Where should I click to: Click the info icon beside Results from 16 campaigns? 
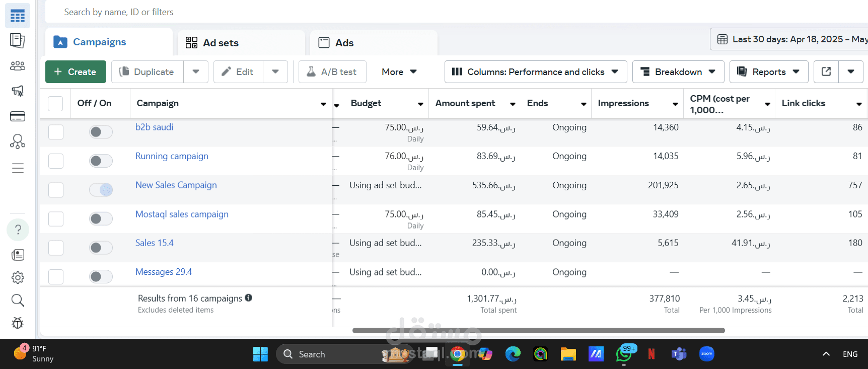[248, 298]
